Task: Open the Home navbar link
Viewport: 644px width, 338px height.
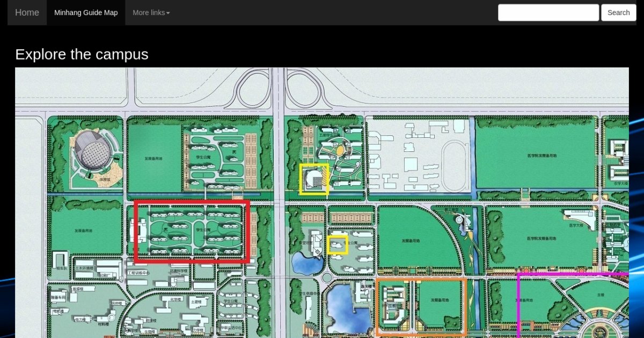Action: pos(27,12)
